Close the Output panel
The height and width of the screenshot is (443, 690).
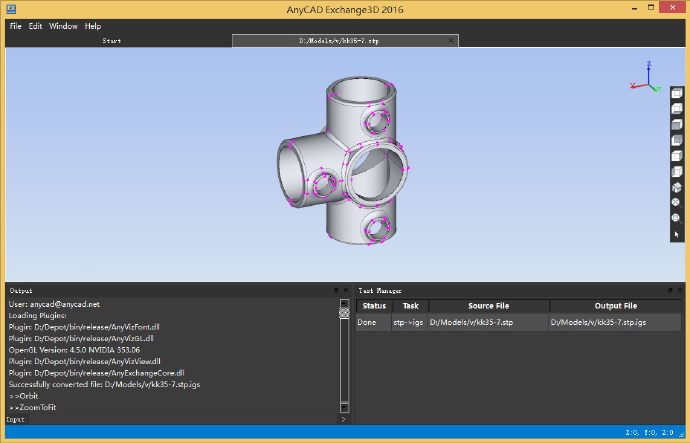pyautogui.click(x=345, y=290)
